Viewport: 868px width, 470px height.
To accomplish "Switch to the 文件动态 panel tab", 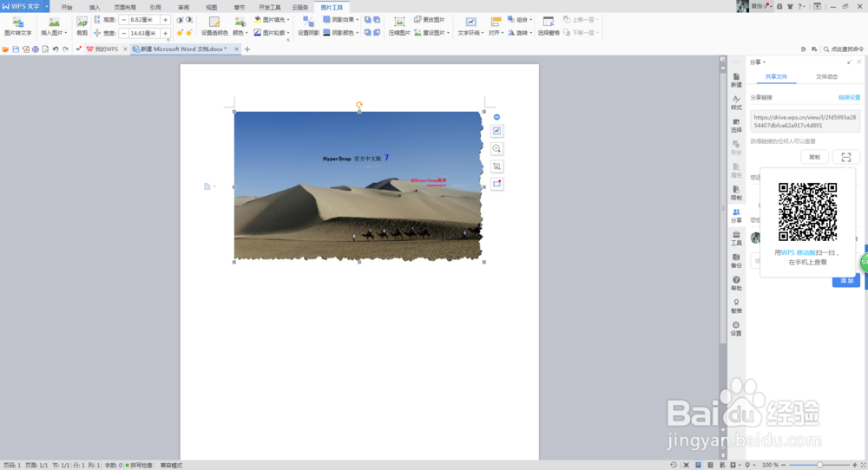I will pos(826,77).
